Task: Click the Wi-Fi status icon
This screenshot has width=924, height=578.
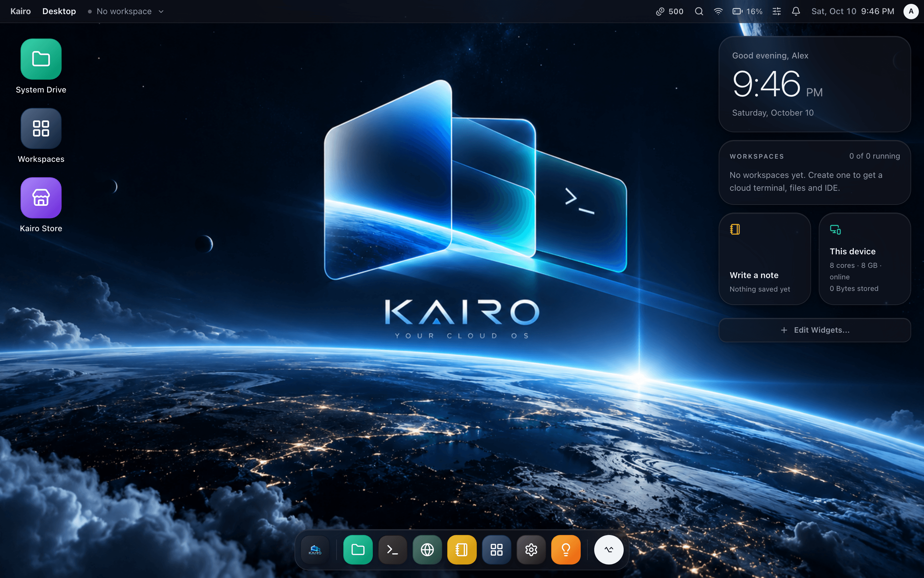Action: tap(718, 12)
